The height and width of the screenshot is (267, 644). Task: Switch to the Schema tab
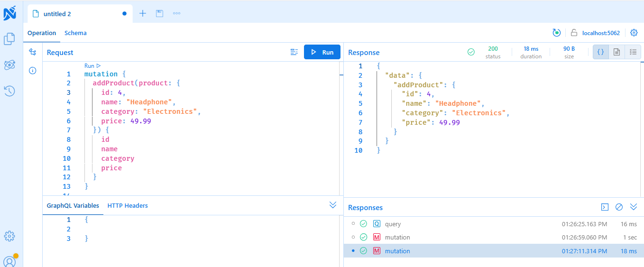pyautogui.click(x=75, y=33)
